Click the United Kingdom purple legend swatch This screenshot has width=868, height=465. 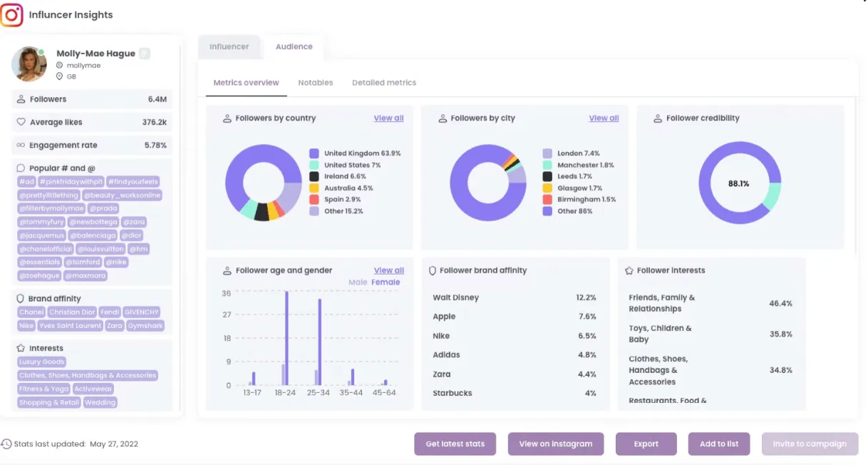point(314,153)
